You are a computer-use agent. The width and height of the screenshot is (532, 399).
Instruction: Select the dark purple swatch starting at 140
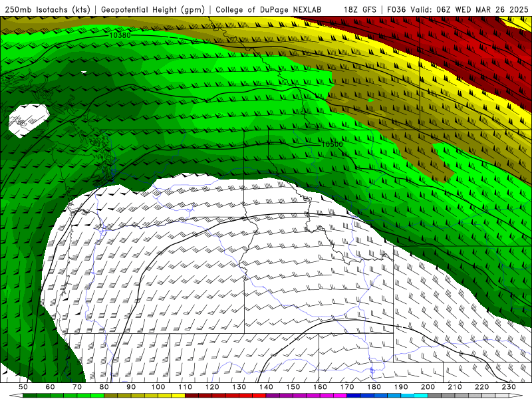(273, 396)
